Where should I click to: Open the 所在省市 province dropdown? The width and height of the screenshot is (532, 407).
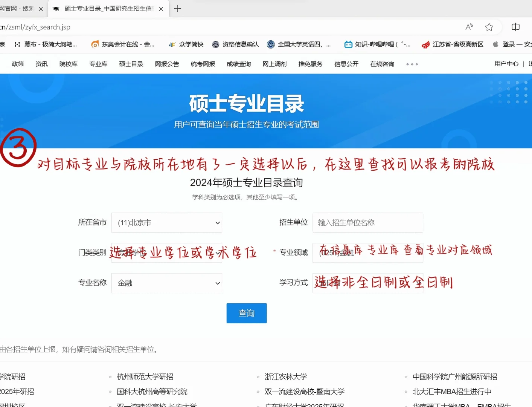[167, 223]
